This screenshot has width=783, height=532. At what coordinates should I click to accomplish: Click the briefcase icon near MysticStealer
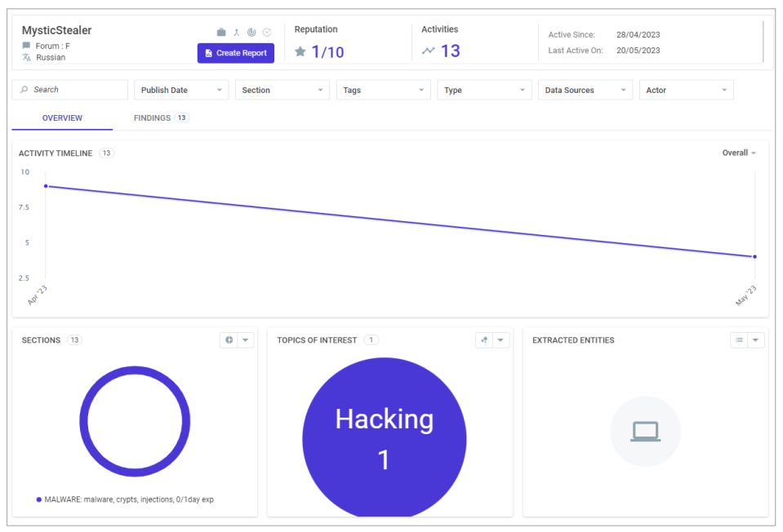click(x=221, y=33)
